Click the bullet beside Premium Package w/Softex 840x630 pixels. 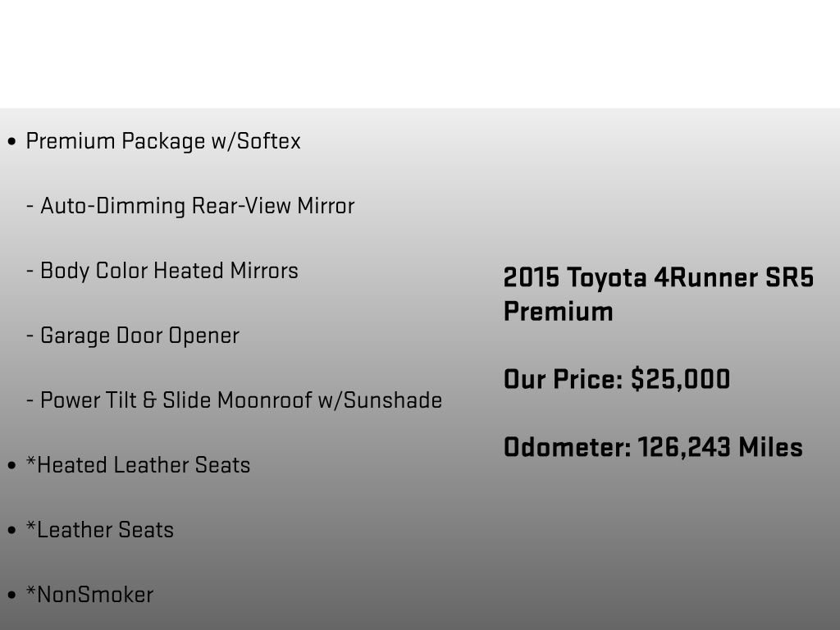point(11,142)
